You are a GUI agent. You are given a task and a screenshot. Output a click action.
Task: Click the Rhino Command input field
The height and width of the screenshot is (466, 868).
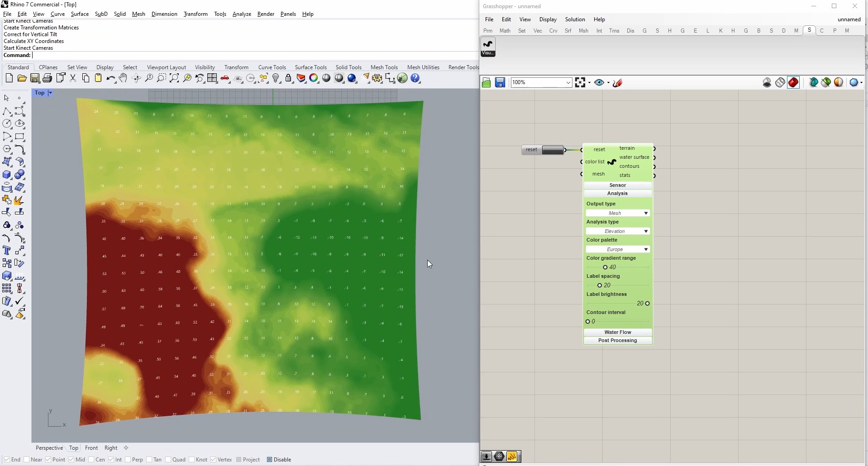pos(255,55)
